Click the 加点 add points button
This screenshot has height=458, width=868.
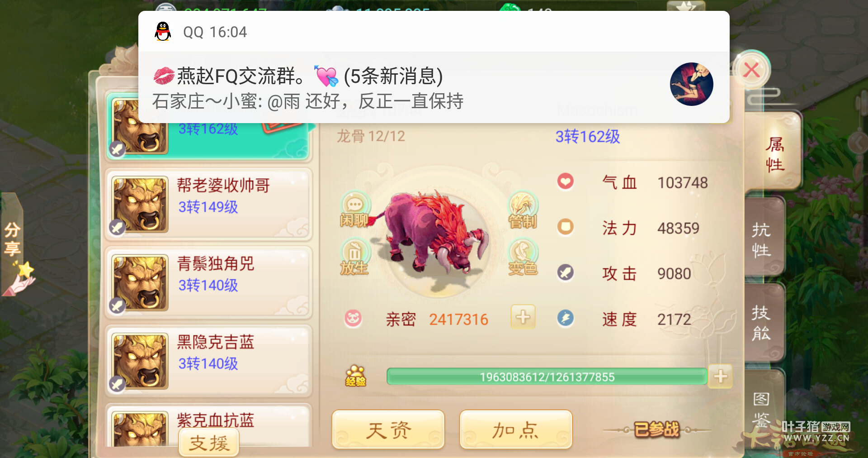[516, 429]
